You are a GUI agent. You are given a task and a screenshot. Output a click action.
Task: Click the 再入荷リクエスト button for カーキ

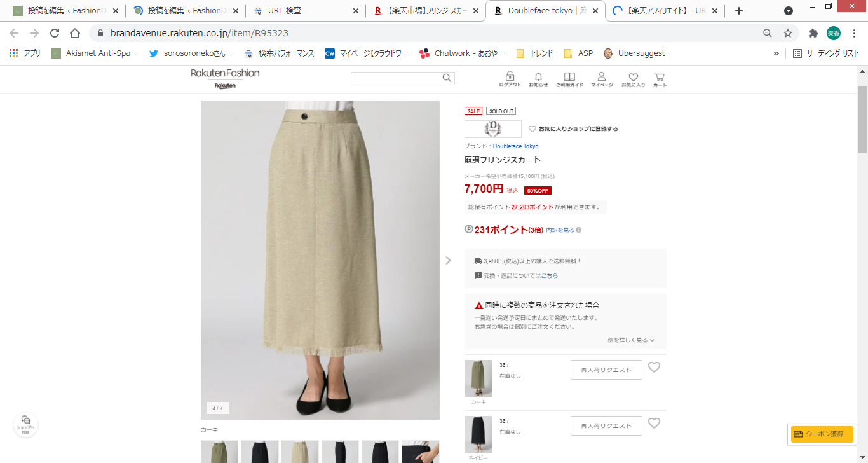(x=606, y=370)
